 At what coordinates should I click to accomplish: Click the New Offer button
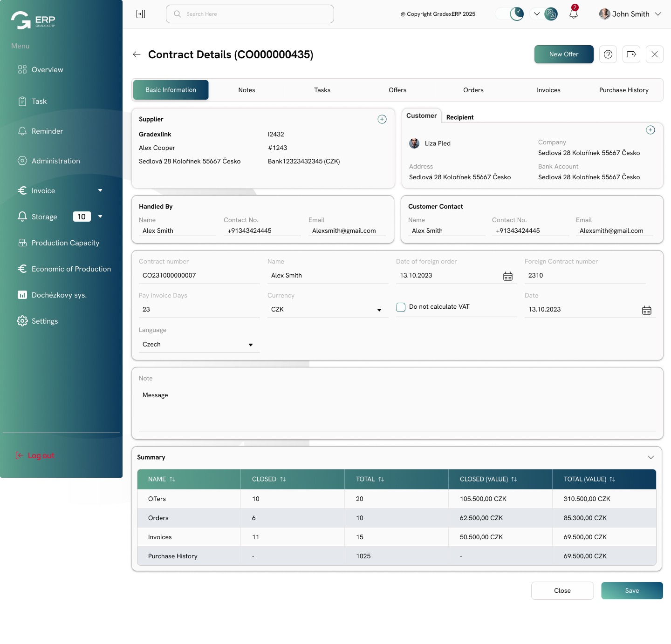[x=564, y=54]
